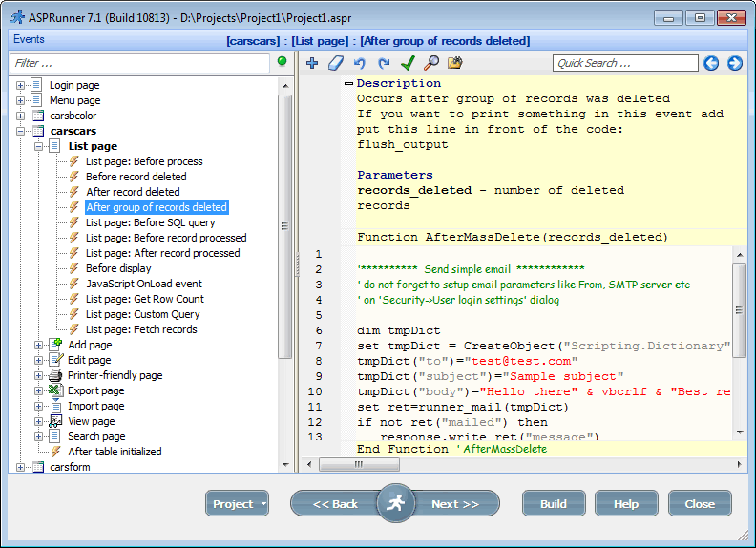Click the Events panel header label
Image resolution: width=756 pixels, height=548 pixels.
(29, 39)
